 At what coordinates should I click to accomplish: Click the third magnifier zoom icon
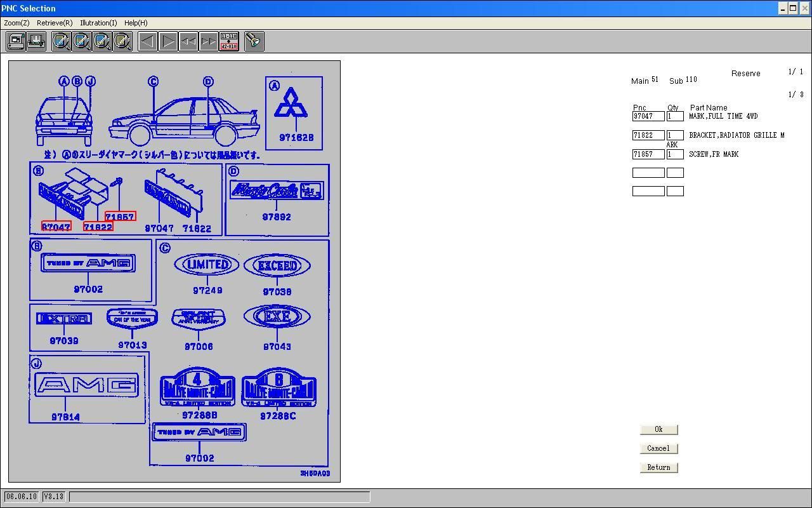tap(102, 41)
